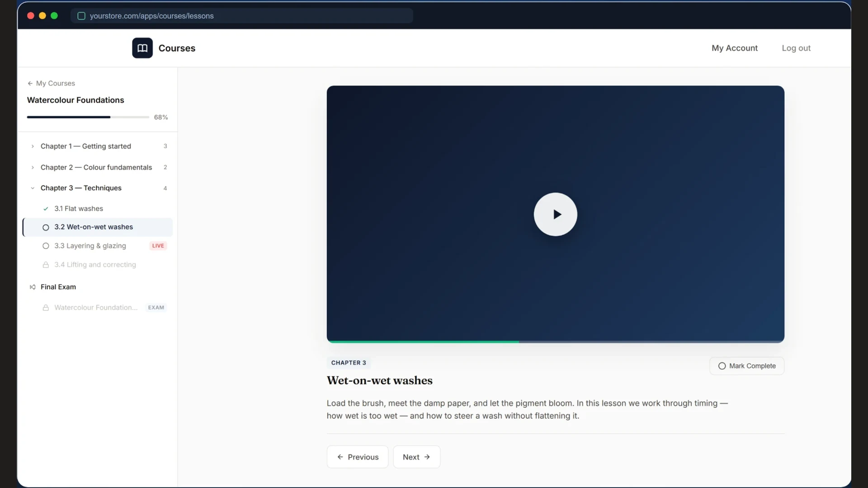Select the 3.2 Wet-on-wet washes lesson
The width and height of the screenshot is (868, 488).
point(98,227)
